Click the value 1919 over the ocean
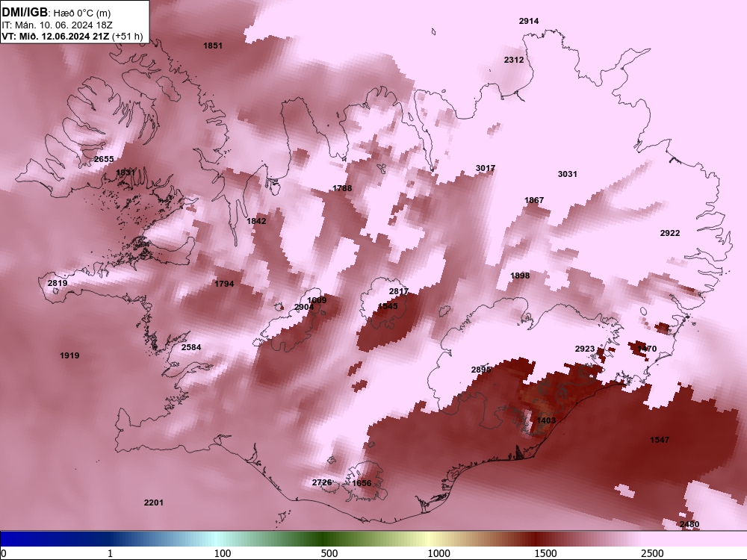The height and width of the screenshot is (560, 747). click(x=69, y=355)
